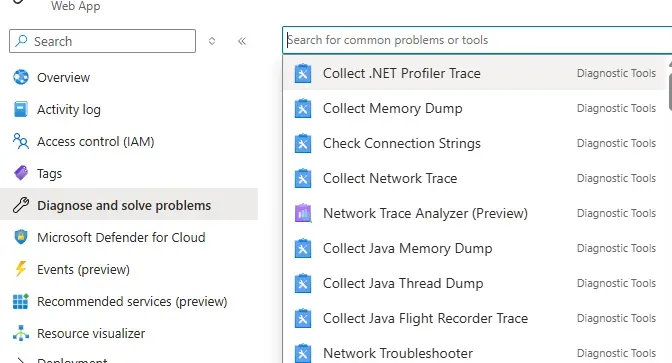The height and width of the screenshot is (363, 672).
Task: Open Activity log in the sidebar
Action: coord(129,109)
